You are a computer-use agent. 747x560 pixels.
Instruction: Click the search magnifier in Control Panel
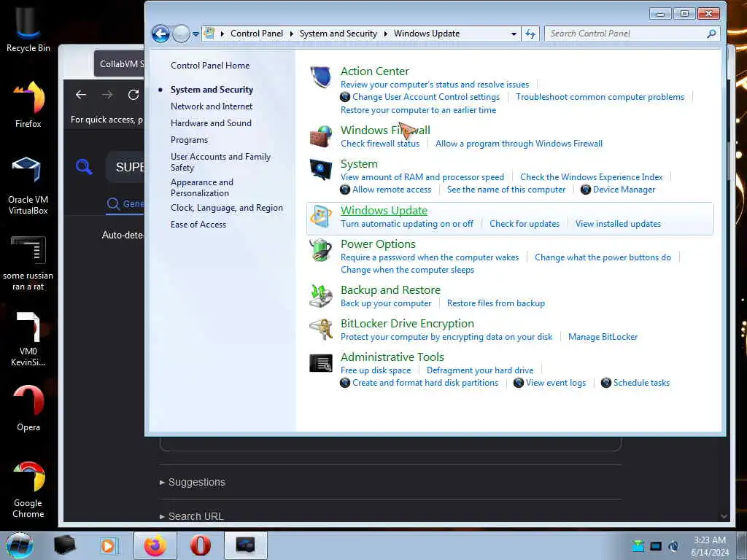711,34
